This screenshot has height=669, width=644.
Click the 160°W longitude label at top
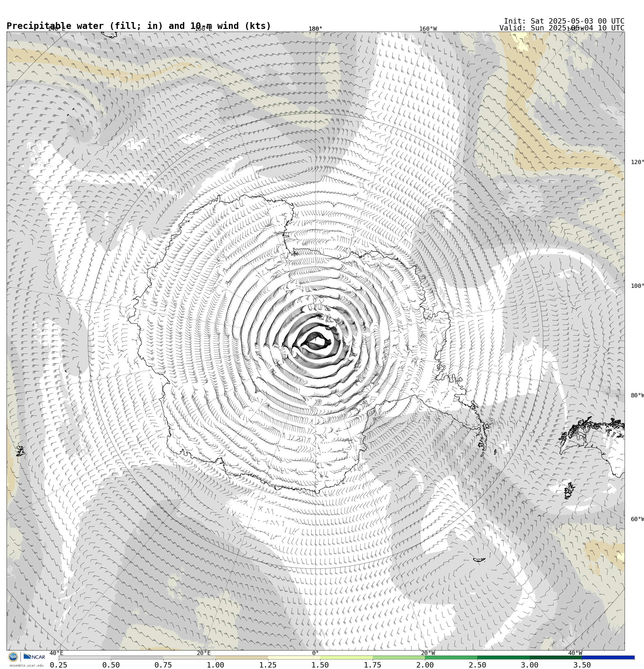click(x=428, y=29)
